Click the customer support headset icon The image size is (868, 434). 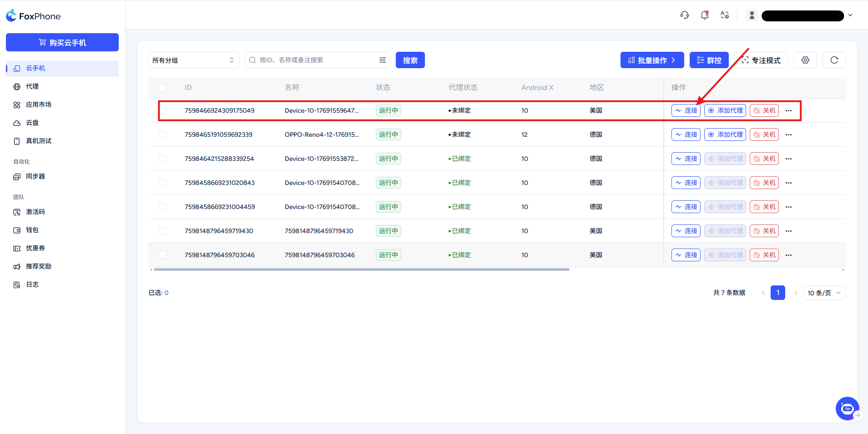(684, 15)
